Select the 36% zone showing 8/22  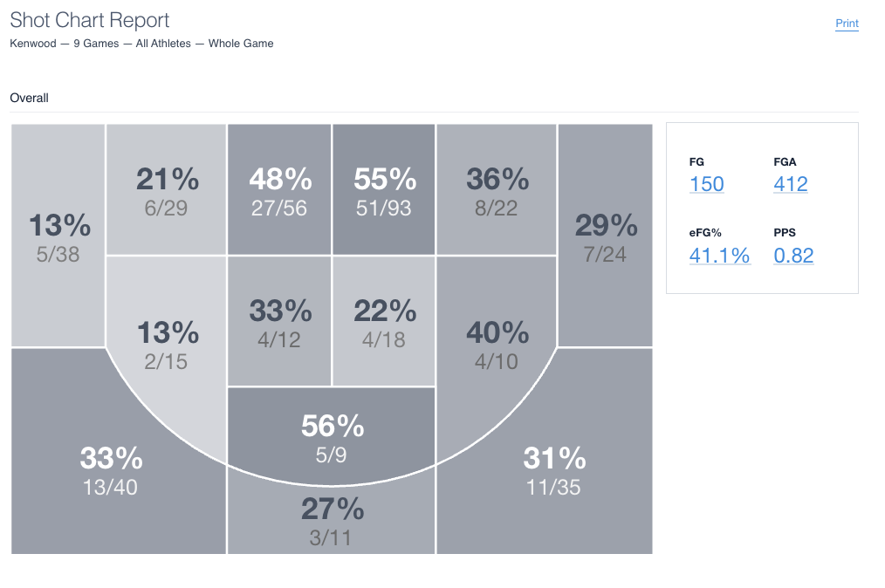[x=497, y=191]
